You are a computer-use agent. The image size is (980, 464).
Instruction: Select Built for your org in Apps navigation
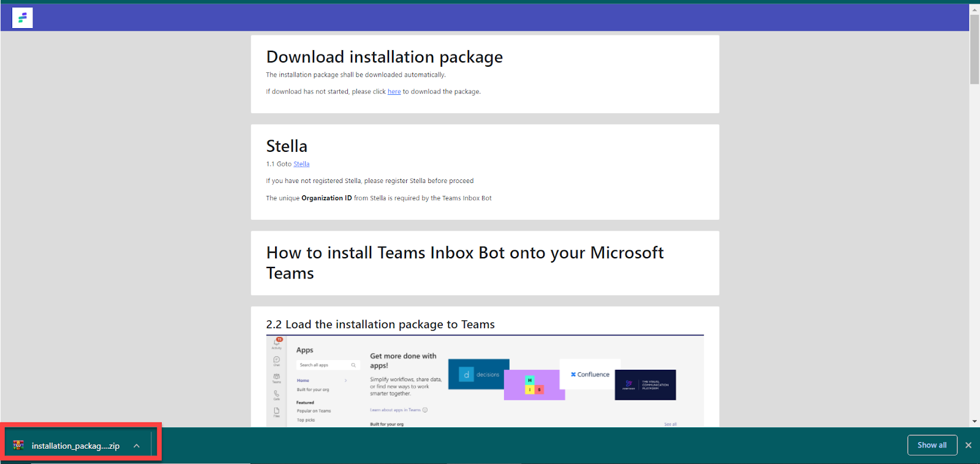[313, 389]
